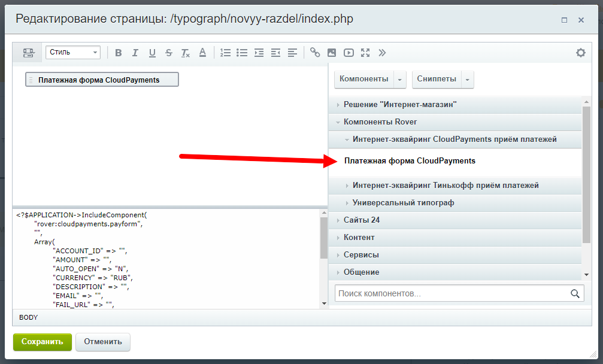The image size is (603, 364).
Task: Click the "ACCOUNT_ID" parameter line
Action: (90, 251)
